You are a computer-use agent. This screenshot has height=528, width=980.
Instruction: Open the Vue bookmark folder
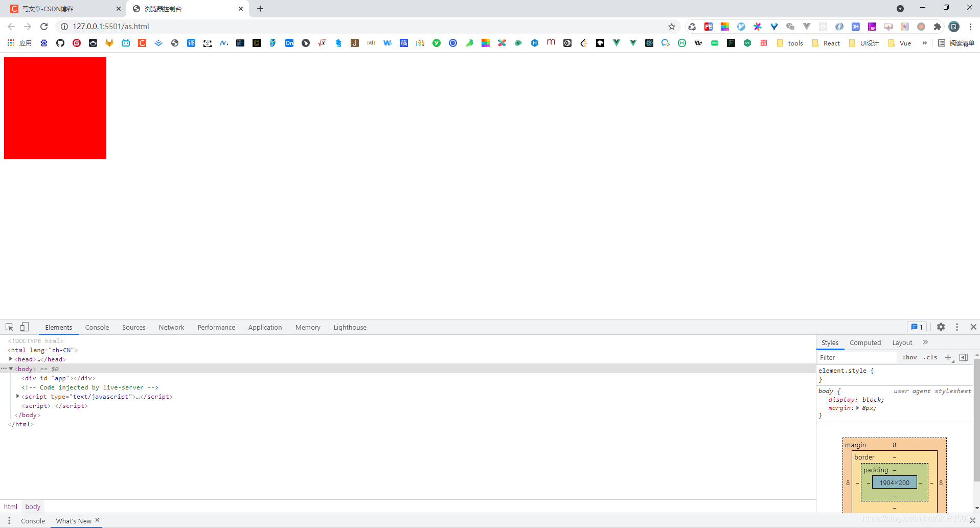pyautogui.click(x=900, y=43)
